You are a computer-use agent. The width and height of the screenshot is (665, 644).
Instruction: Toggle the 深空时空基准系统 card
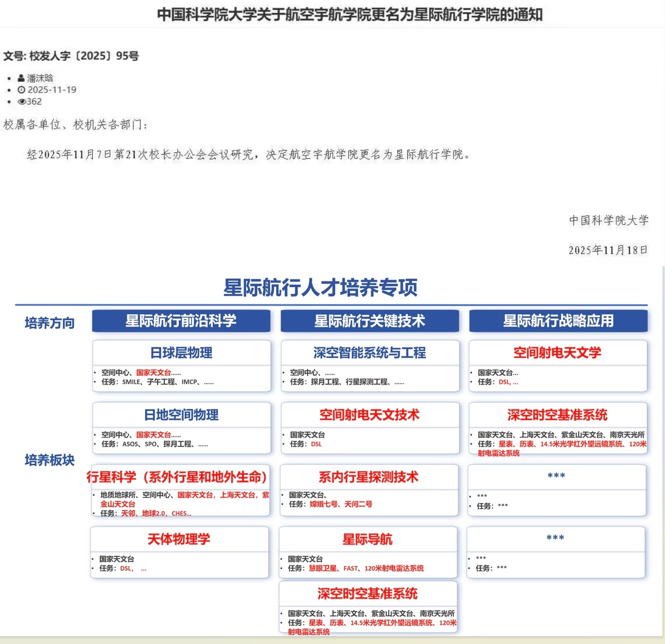click(558, 415)
